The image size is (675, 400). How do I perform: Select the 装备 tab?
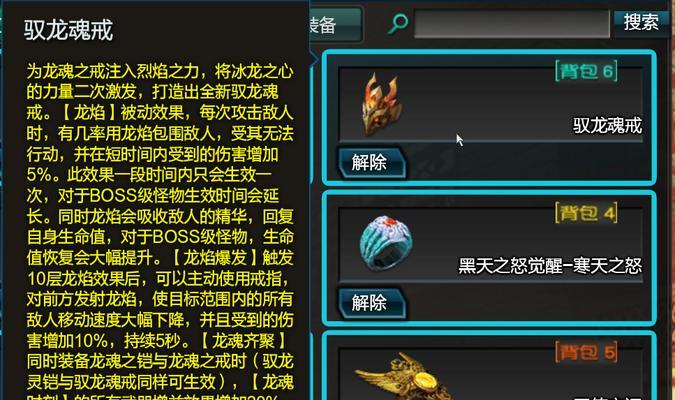tap(335, 25)
